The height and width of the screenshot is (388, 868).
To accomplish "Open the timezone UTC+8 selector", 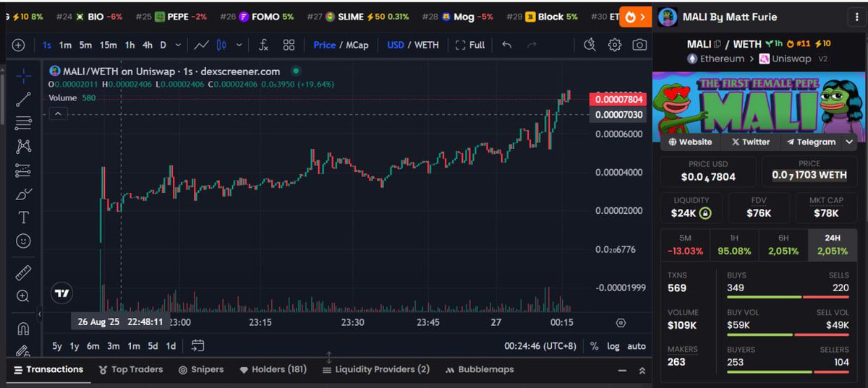I will pos(540,346).
